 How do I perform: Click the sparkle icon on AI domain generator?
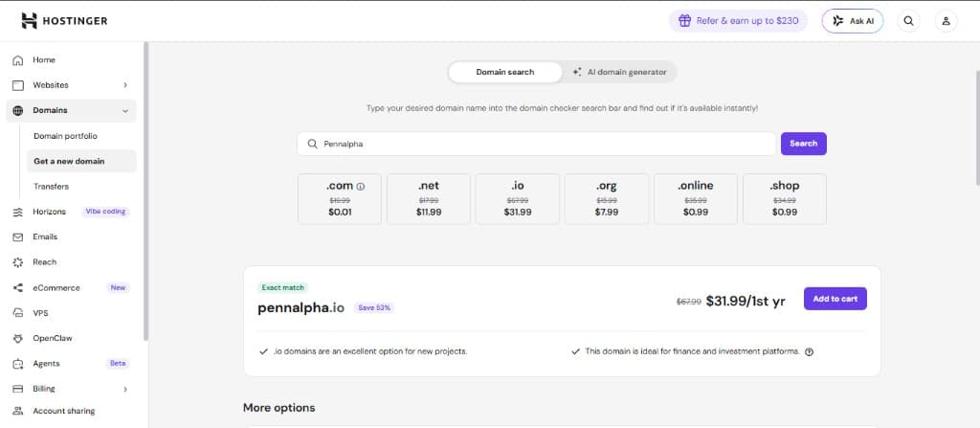577,72
